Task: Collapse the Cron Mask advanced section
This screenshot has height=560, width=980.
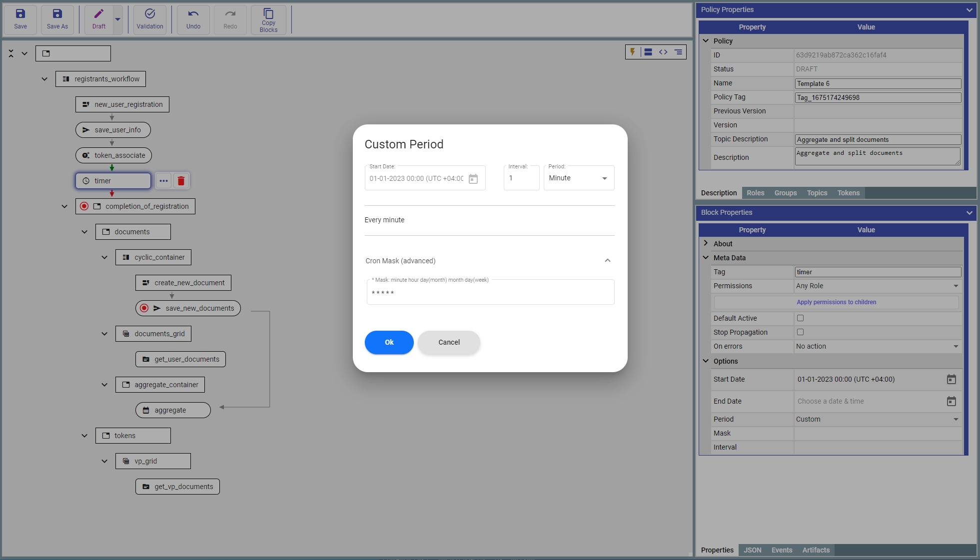Action: (x=607, y=260)
